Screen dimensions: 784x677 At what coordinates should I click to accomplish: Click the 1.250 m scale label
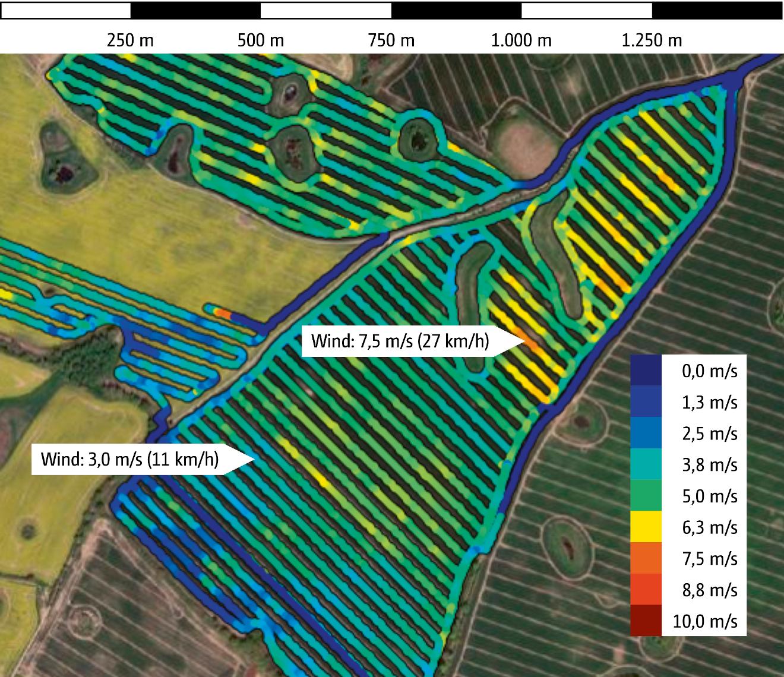point(652,40)
